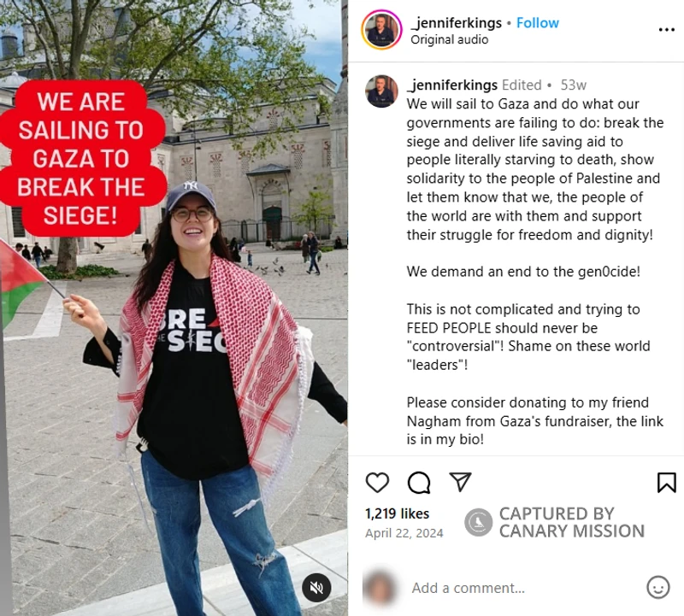The image size is (684, 616).
Task: Click the header profile picture with story ring
Action: pyautogui.click(x=381, y=30)
